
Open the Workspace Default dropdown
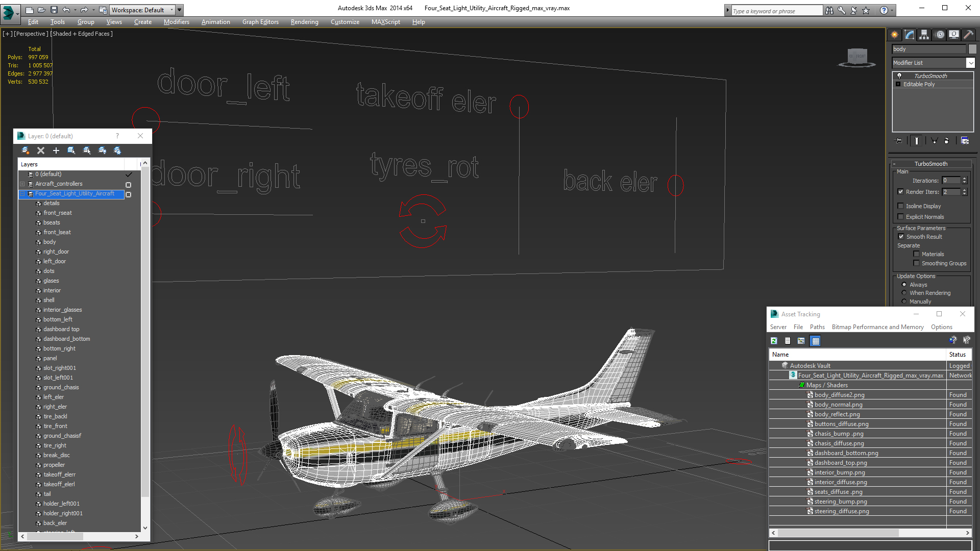(143, 10)
